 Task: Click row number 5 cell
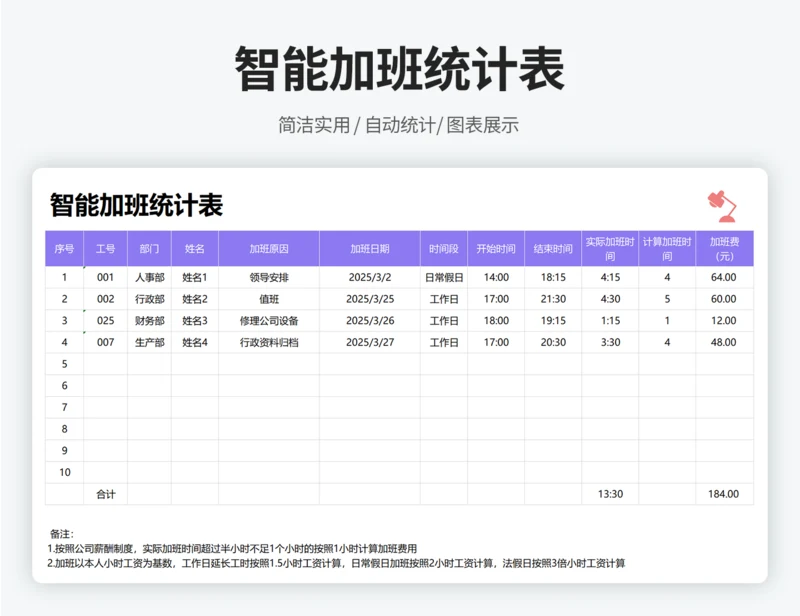click(x=64, y=364)
